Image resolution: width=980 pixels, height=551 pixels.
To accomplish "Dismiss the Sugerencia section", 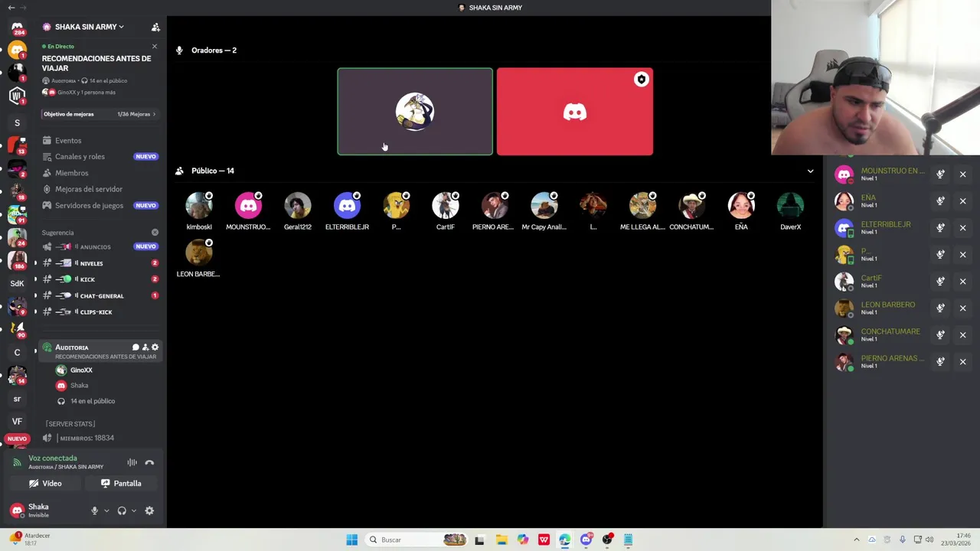I will point(155,232).
